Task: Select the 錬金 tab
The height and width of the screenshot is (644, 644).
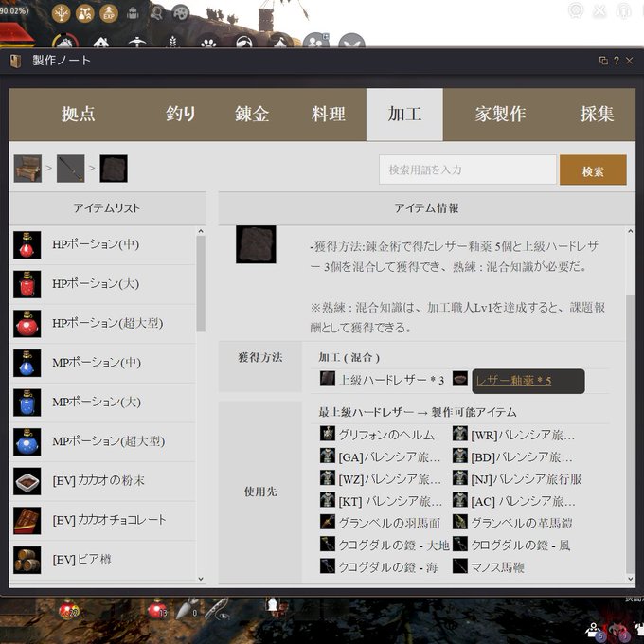Action: pos(252,114)
